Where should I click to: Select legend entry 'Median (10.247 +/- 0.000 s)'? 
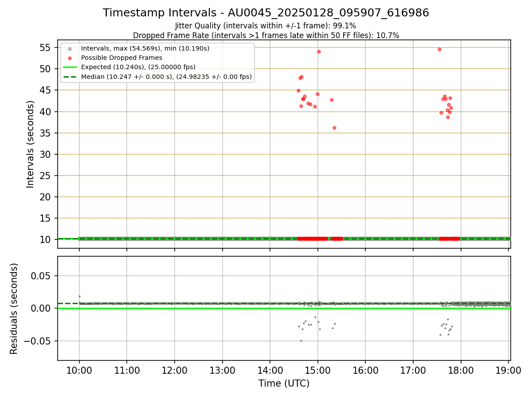(x=166, y=77)
